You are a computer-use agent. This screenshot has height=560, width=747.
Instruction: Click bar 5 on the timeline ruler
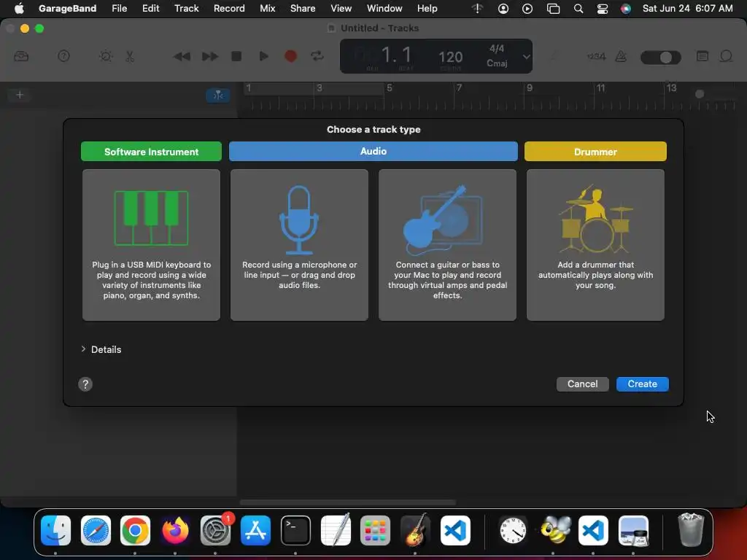pos(390,88)
